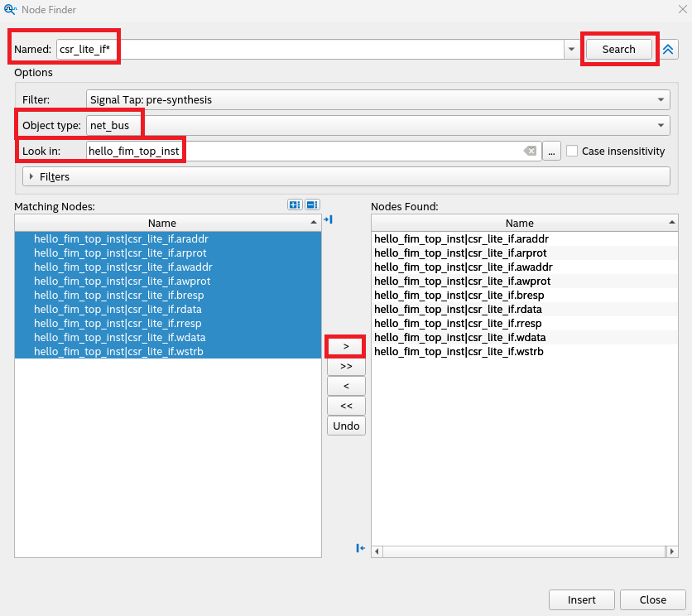This screenshot has width=692, height=616.
Task: Click the Search button
Action: tap(618, 49)
